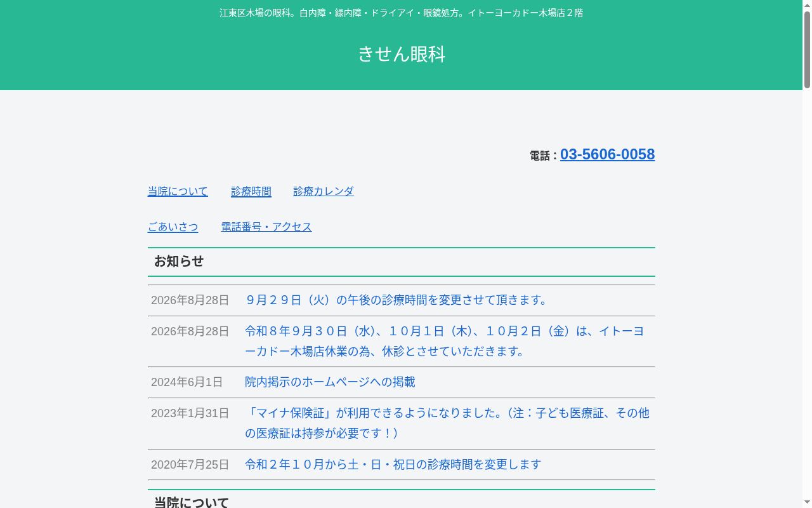Open 令和２年１０月 weekend hours change notice
This screenshot has width=812, height=508.
click(393, 464)
